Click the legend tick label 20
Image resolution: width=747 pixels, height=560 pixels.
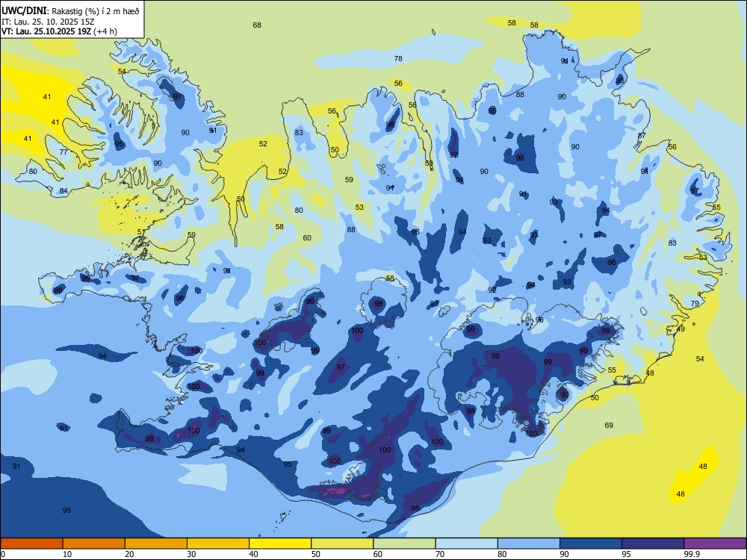tap(129, 554)
